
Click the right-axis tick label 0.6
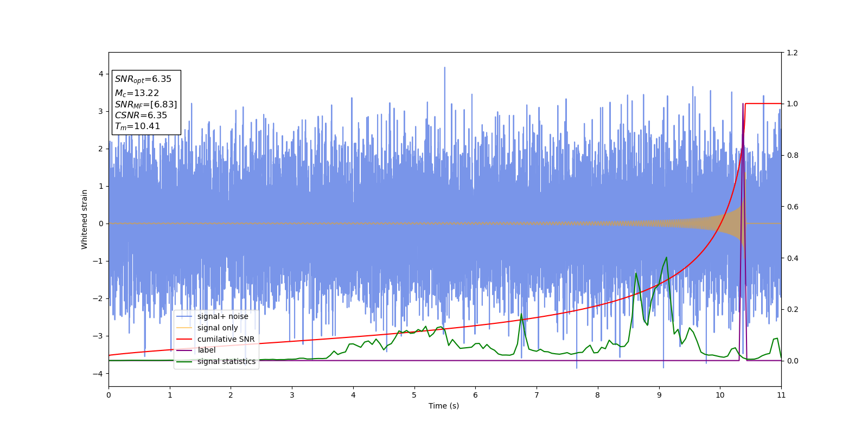click(x=792, y=207)
